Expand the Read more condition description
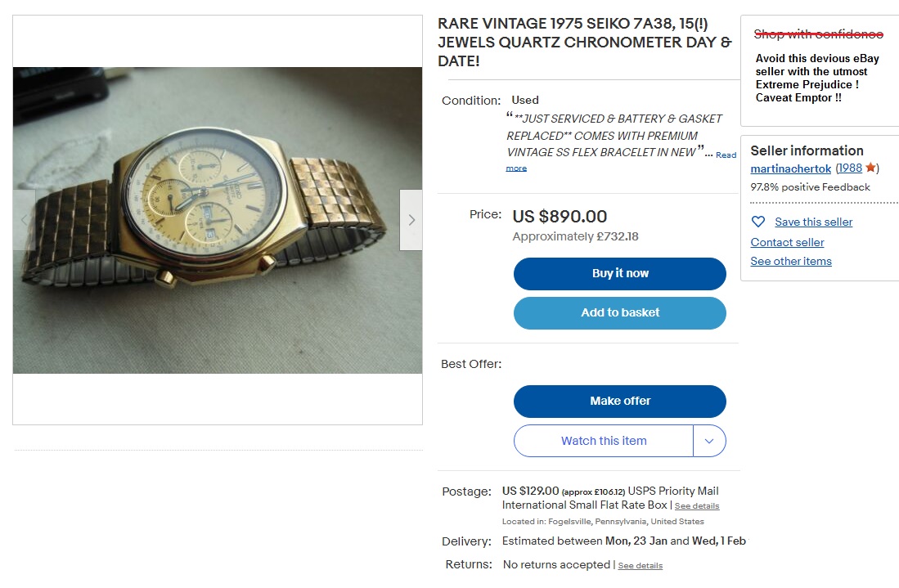899x588 pixels. tap(726, 155)
